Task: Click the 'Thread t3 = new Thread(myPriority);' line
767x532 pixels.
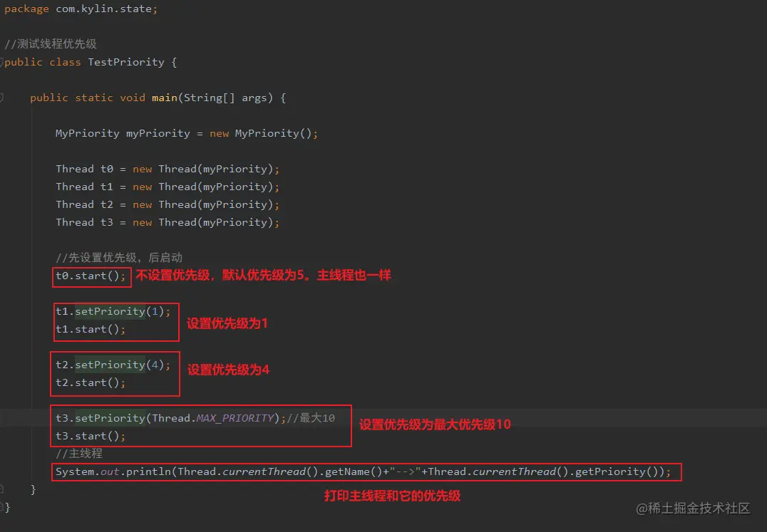Action: coord(168,222)
